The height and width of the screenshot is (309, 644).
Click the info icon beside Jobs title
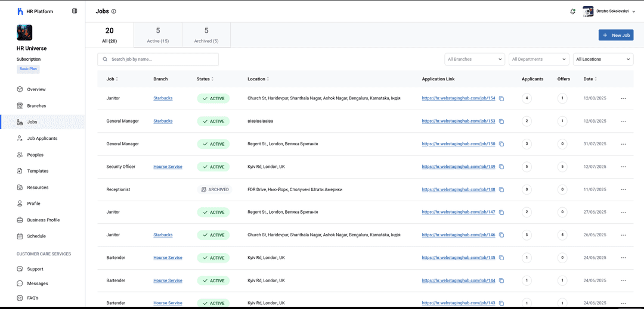[114, 11]
